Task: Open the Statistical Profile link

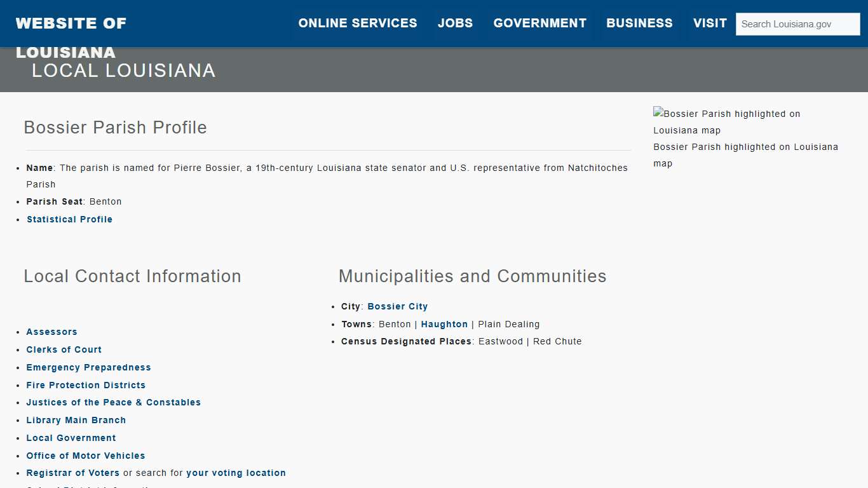Action: pyautogui.click(x=69, y=219)
